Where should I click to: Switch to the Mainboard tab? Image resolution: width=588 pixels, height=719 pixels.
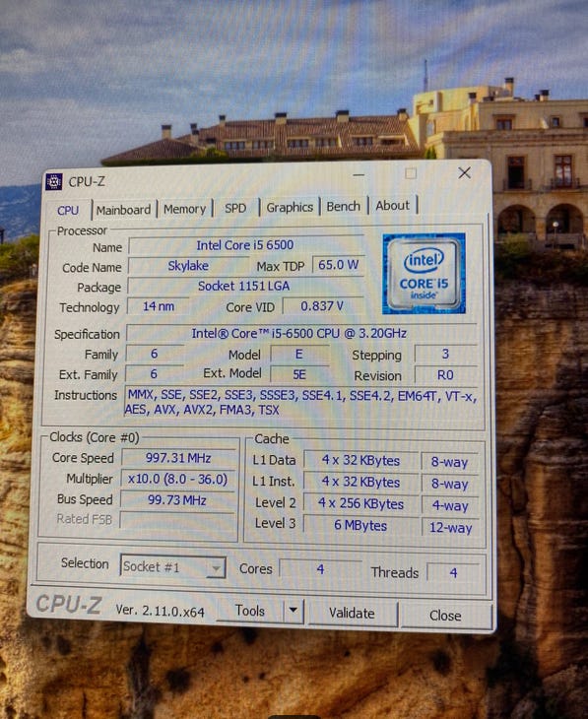click(x=123, y=210)
